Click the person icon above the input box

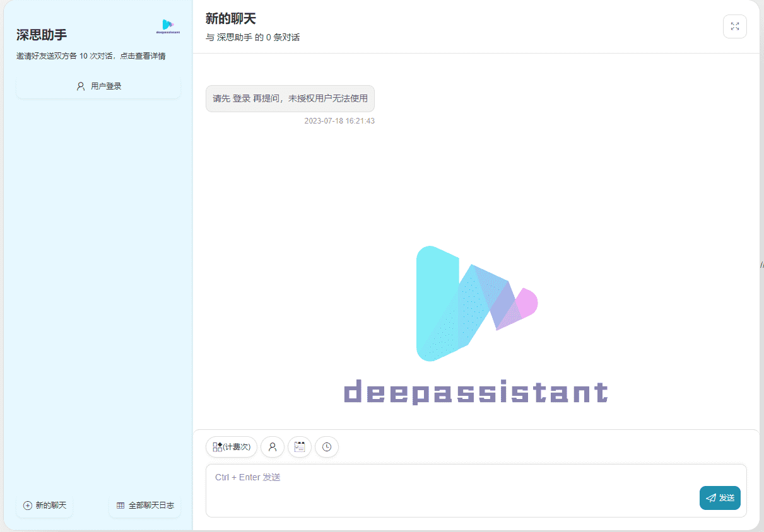pos(273,447)
